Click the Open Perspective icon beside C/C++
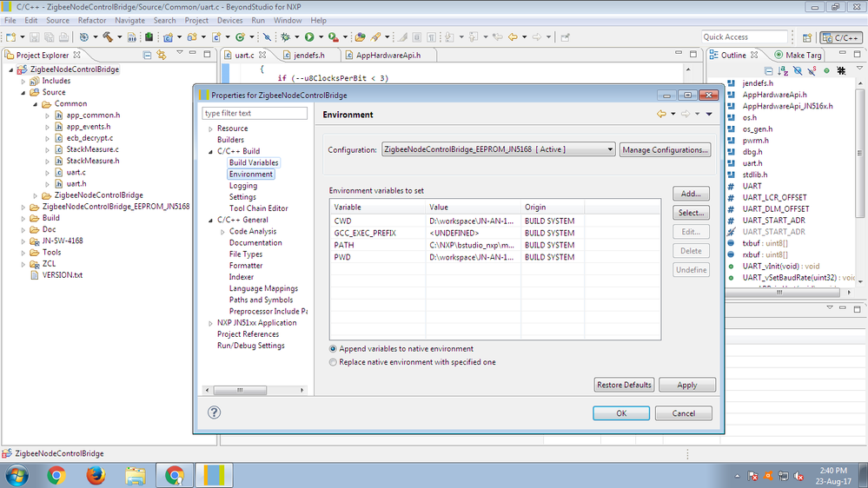The image size is (868, 488). [807, 37]
